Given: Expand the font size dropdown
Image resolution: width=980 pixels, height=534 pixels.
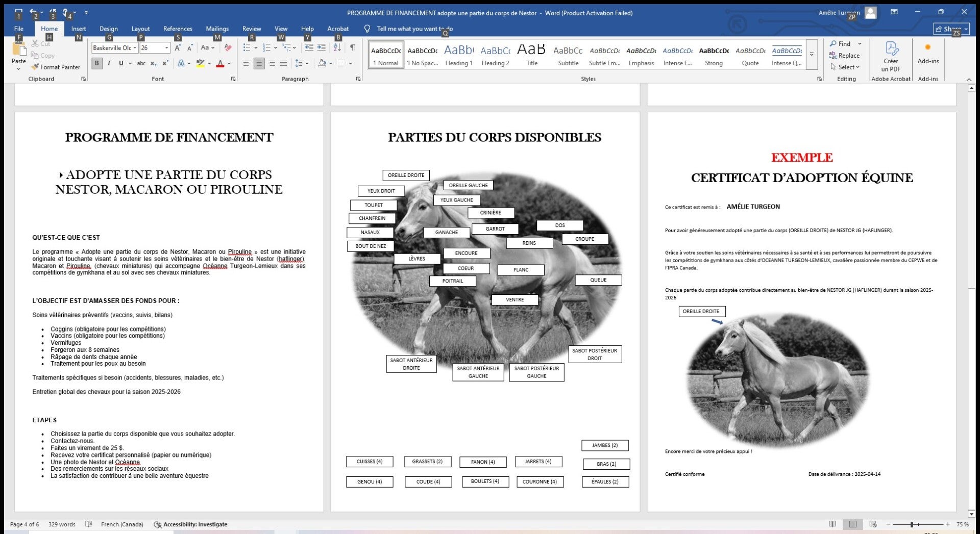Looking at the screenshot, I should [x=166, y=48].
